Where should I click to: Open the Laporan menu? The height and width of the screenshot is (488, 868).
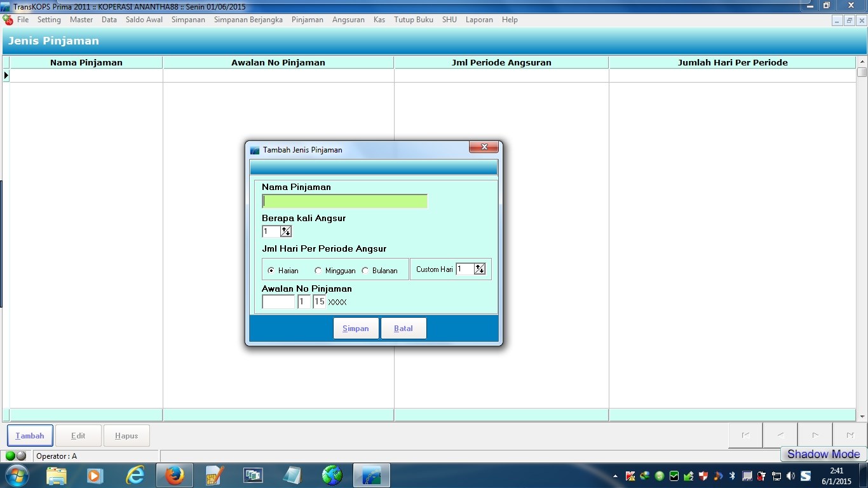479,20
